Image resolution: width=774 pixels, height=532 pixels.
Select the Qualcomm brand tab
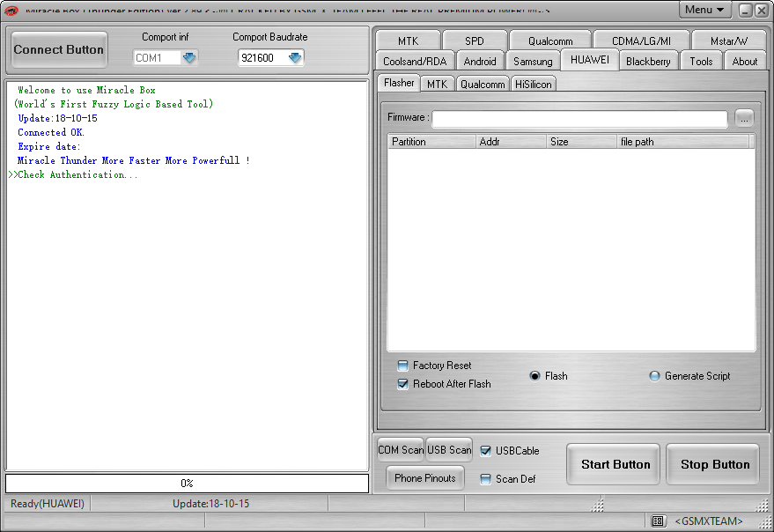[549, 40]
